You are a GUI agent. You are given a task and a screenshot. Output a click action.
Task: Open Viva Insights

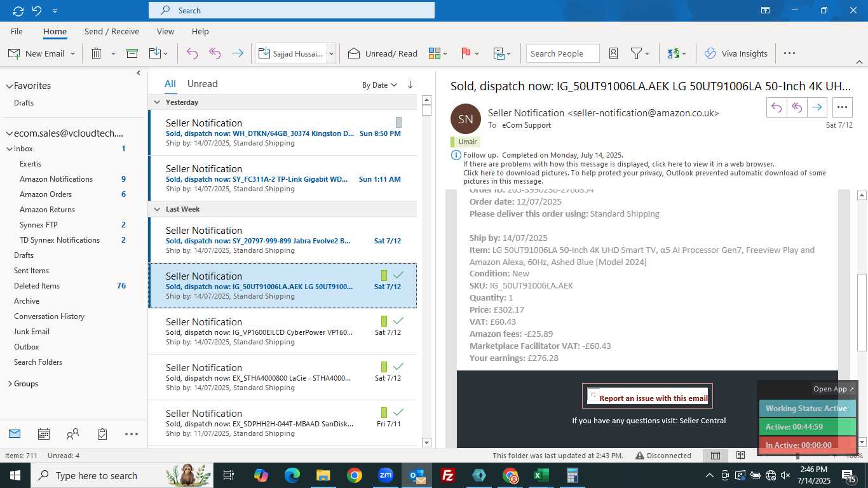(x=736, y=53)
